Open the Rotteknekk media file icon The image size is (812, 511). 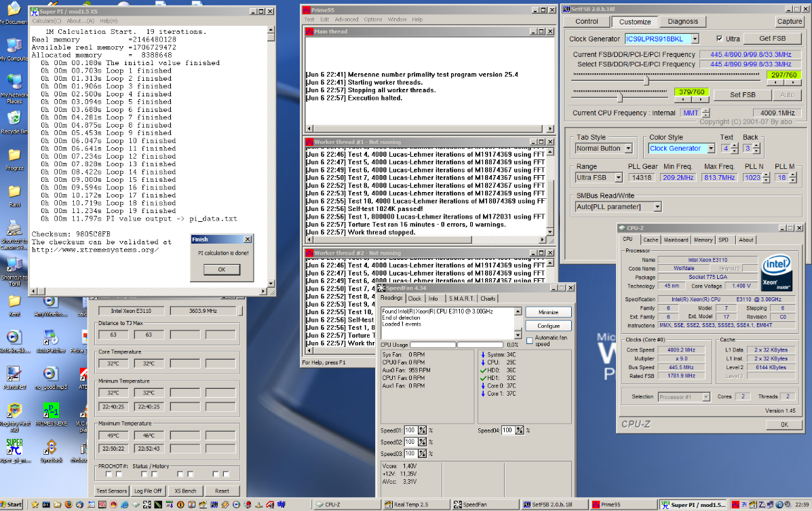coord(14,339)
